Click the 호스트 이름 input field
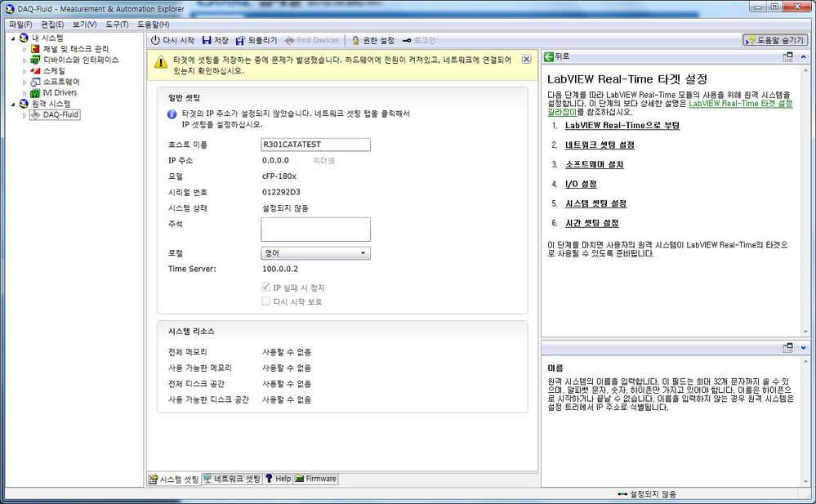Viewport: 816px width, 504px height. pos(315,145)
